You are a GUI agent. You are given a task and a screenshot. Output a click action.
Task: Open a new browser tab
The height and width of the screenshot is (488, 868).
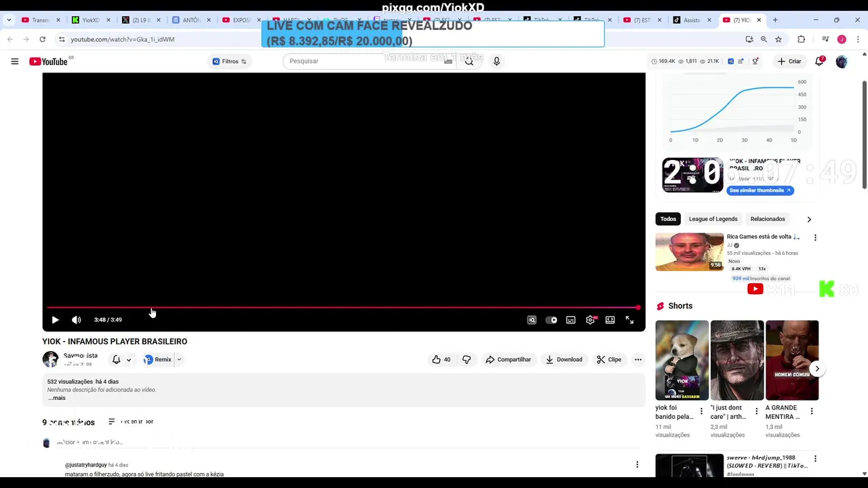(775, 20)
